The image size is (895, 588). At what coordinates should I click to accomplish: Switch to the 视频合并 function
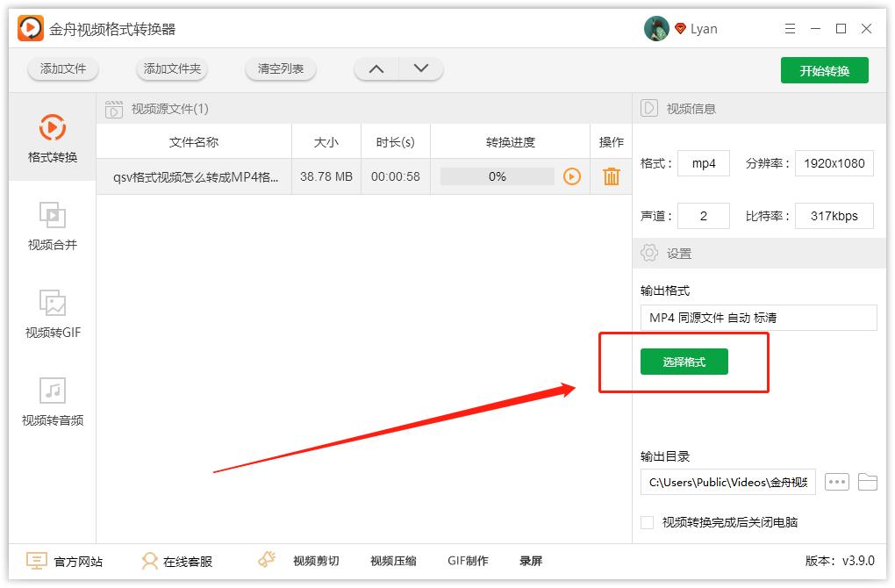53,226
